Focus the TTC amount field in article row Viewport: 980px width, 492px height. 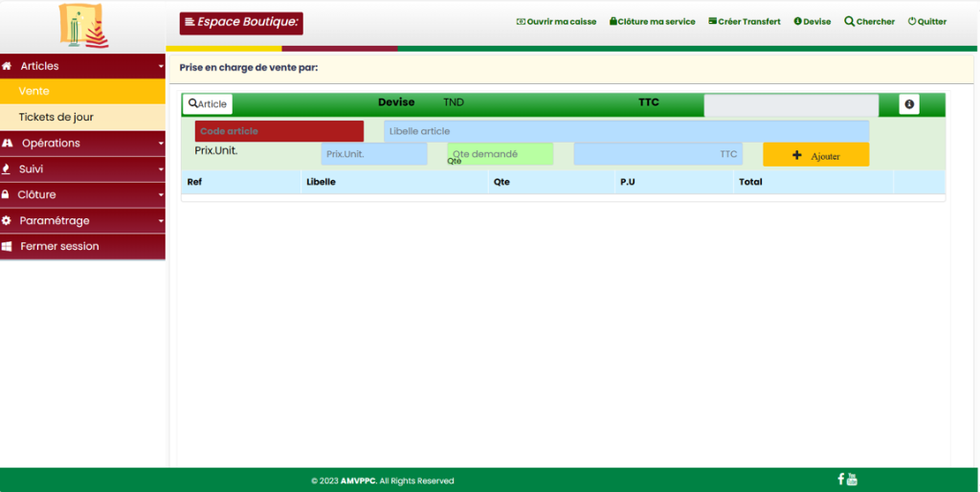(658, 154)
